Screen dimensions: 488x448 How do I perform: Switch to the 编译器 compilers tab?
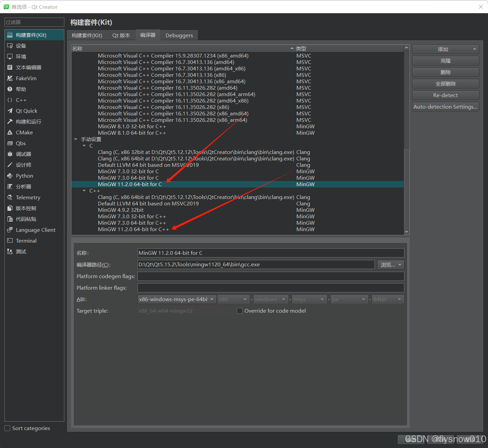tap(148, 35)
